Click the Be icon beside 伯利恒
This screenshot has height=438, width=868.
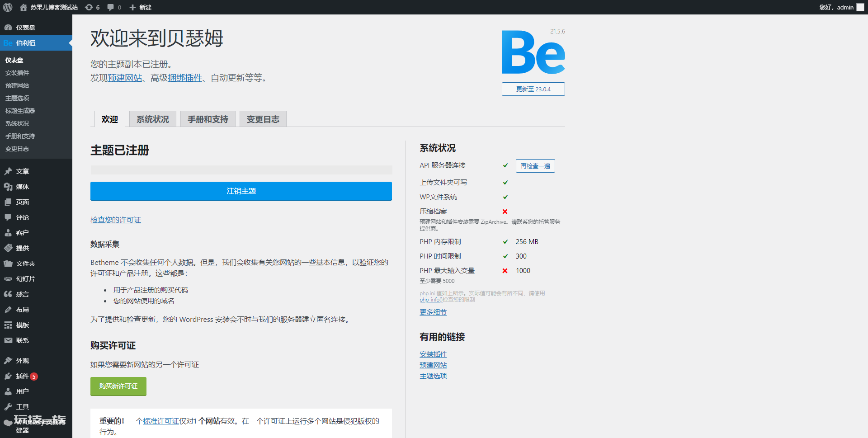pos(8,43)
